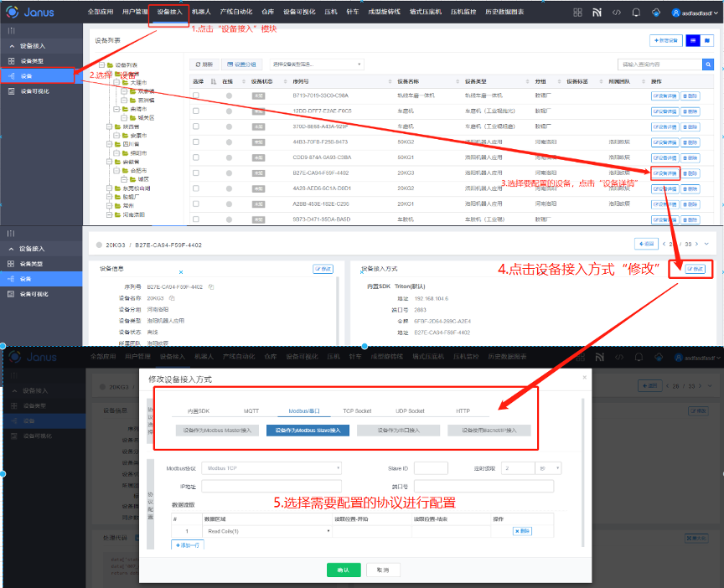Image resolution: width=724 pixels, height=588 pixels.
Task: Collapse the 陕西省 tree node
Action: coord(110,126)
